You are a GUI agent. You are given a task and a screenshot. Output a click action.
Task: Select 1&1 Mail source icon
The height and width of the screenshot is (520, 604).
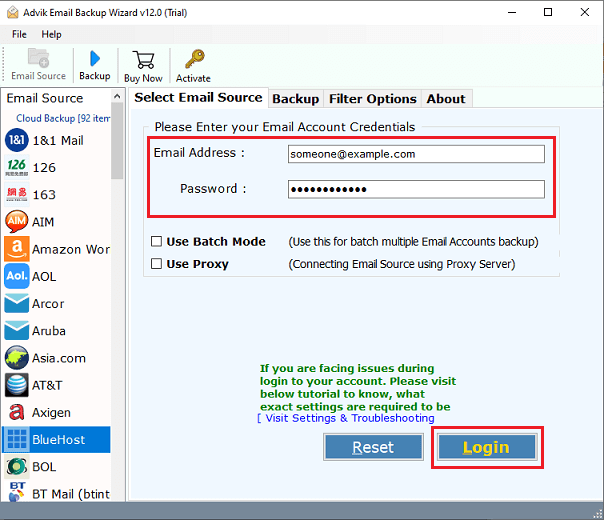tap(17, 140)
